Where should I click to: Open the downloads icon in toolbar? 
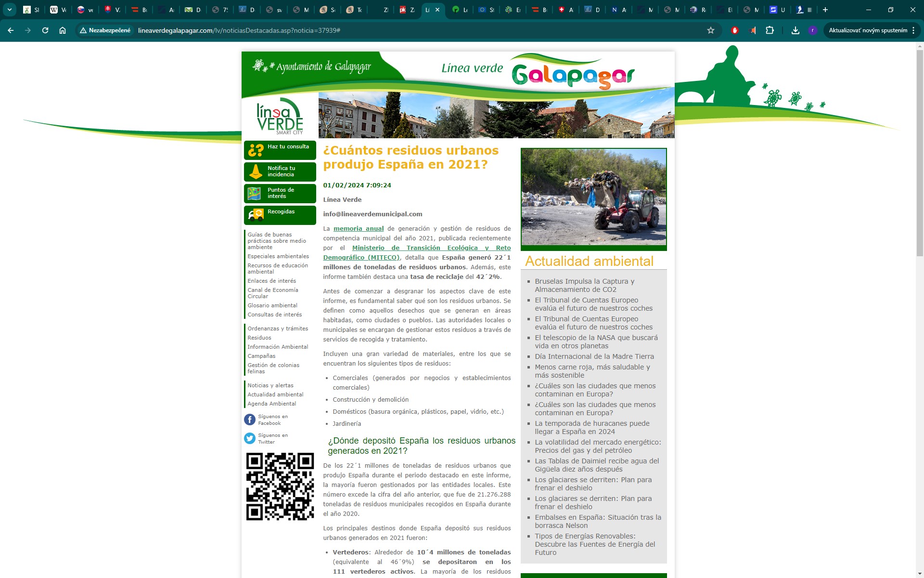click(796, 30)
